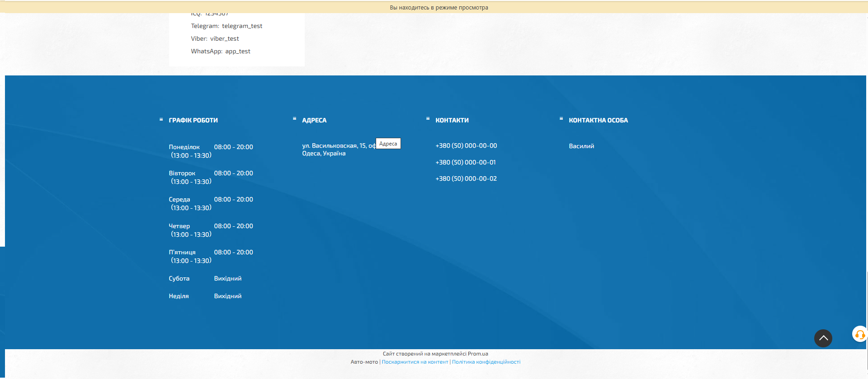Image resolution: width=868 pixels, height=379 pixels.
Task: Open the Поскаржитися на контент link
Action: tap(415, 362)
